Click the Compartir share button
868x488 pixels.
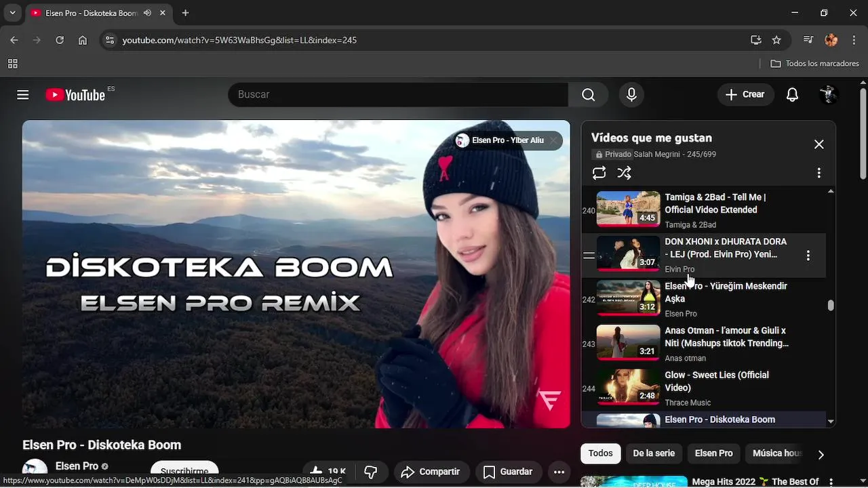[x=430, y=472]
